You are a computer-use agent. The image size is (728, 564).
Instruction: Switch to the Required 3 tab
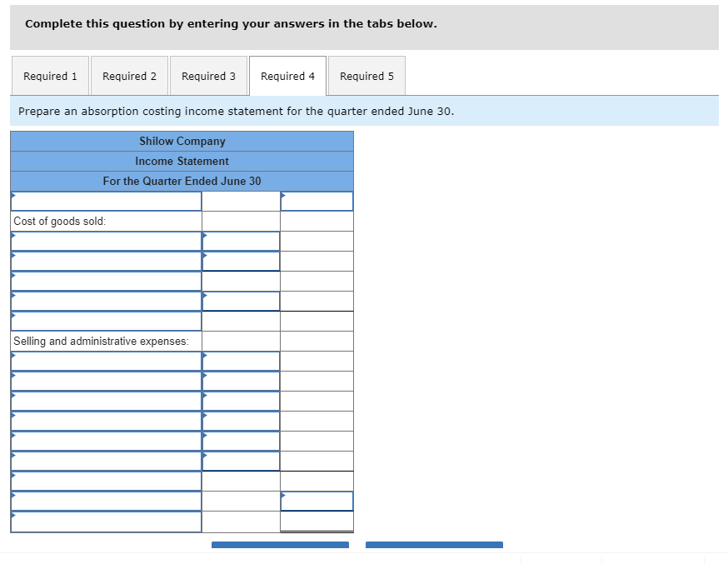pos(208,76)
